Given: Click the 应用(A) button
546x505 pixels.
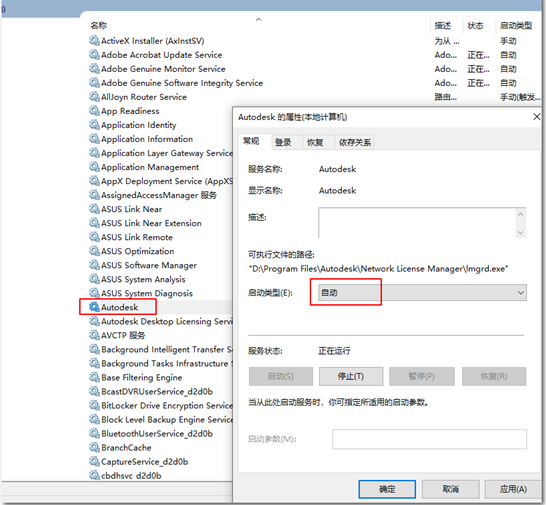Looking at the screenshot, I should (514, 489).
